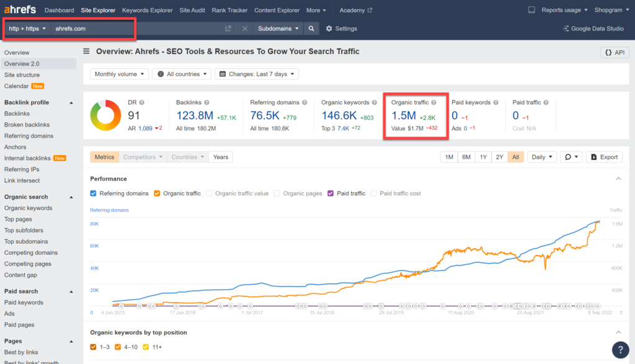Toggle Paid traffic checkbox

(x=331, y=193)
